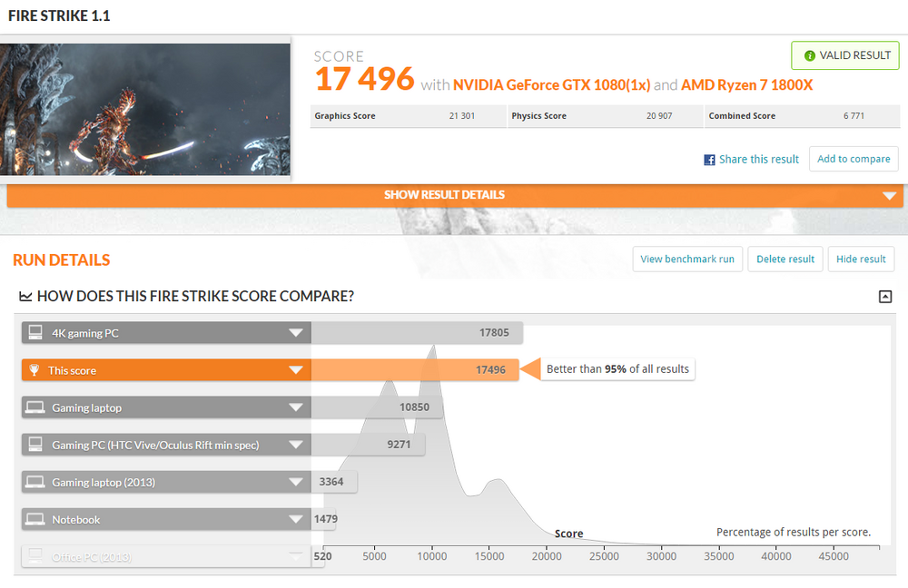The width and height of the screenshot is (908, 588).
Task: Click the Facebook share icon
Action: coord(709,160)
